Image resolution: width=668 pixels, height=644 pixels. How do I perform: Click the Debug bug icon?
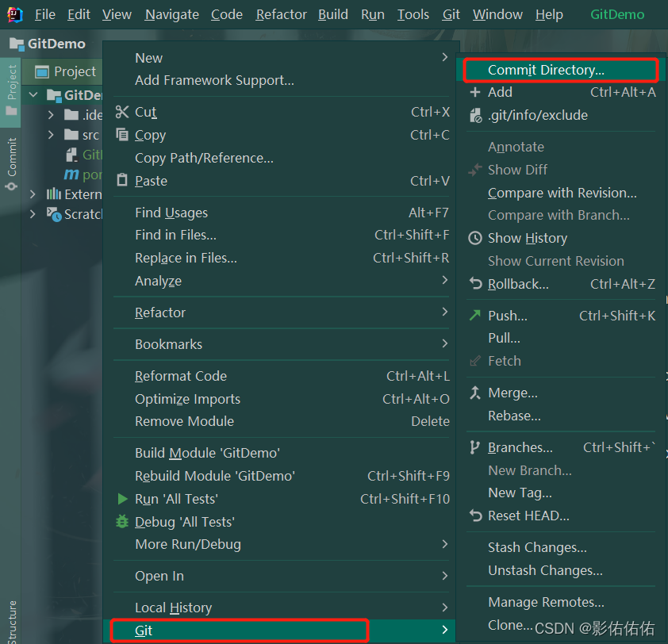[x=122, y=521]
